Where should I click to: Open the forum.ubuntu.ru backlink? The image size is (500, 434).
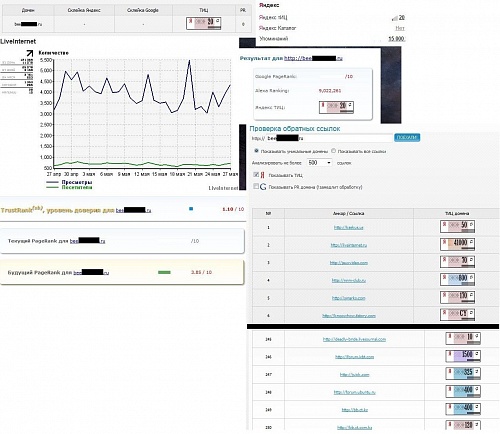coord(355,392)
